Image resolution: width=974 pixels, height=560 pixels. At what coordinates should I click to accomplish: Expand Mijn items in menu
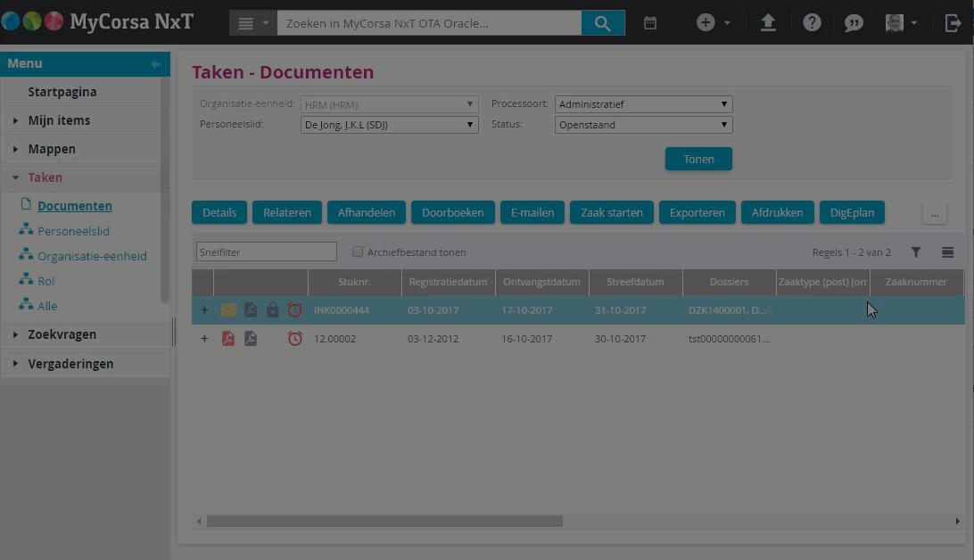pos(15,120)
